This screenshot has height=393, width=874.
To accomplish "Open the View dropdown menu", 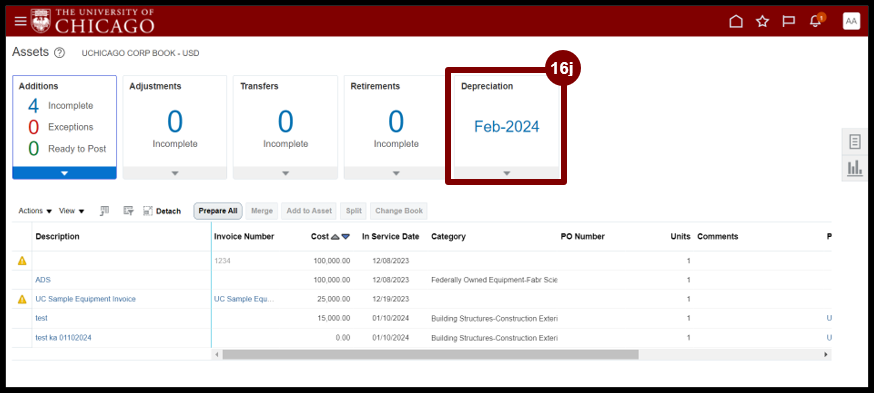I will click(x=72, y=211).
